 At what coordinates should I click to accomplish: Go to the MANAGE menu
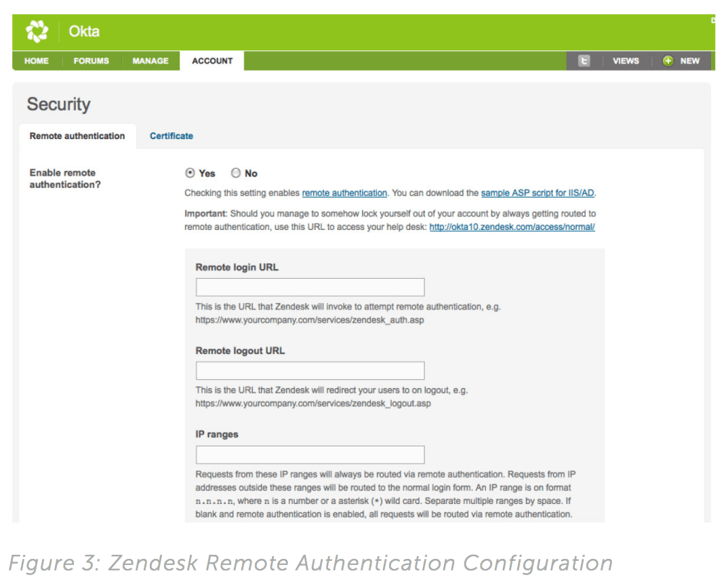(150, 61)
